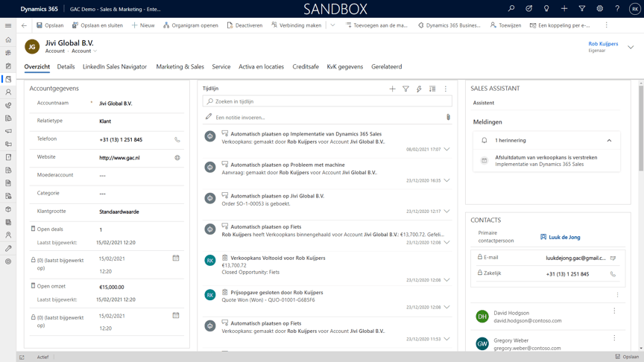The height and width of the screenshot is (362, 644).
Task: Click Deactiveren in the command bar
Action: (x=244, y=25)
